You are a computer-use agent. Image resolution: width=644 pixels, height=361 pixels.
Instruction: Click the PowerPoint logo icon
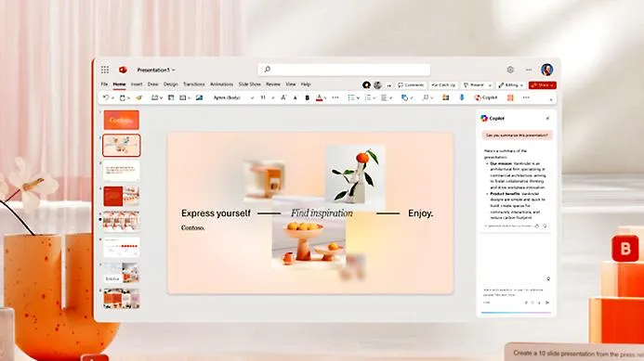[123, 70]
